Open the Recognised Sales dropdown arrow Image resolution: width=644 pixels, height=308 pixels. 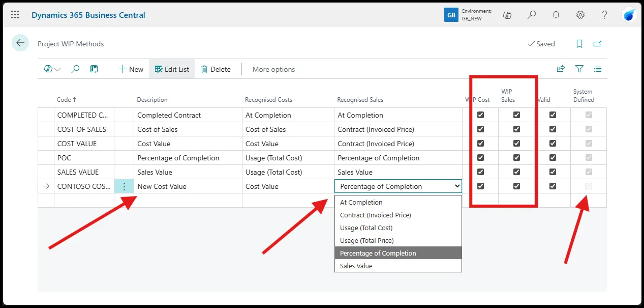(x=456, y=186)
